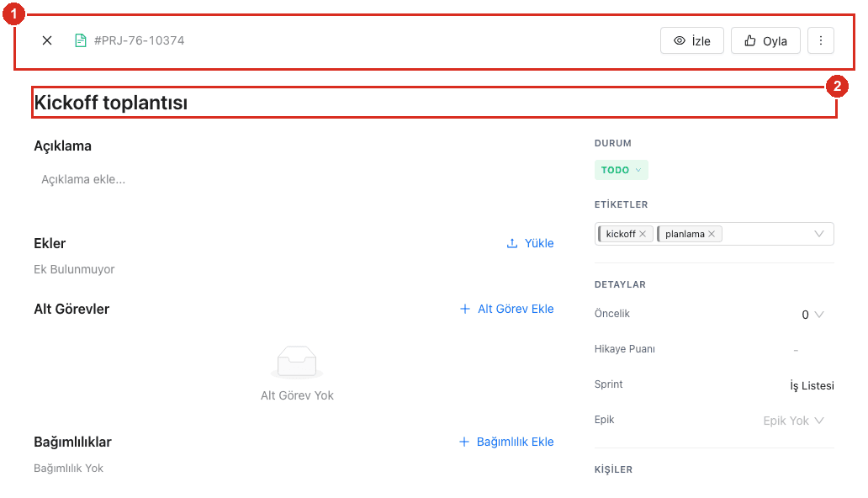The height and width of the screenshot is (498, 868).
Task: Toggle İzle to watch this task
Action: pyautogui.click(x=692, y=40)
